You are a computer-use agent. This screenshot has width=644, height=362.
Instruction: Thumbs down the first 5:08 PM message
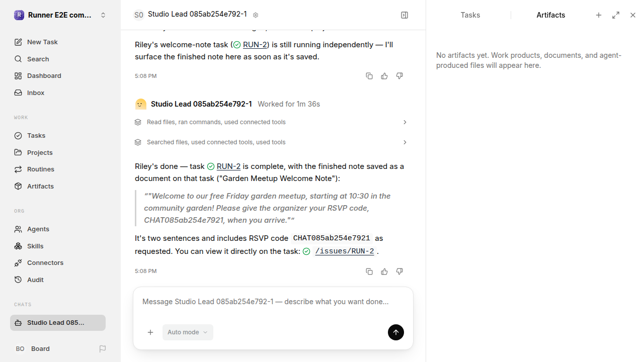point(399,76)
